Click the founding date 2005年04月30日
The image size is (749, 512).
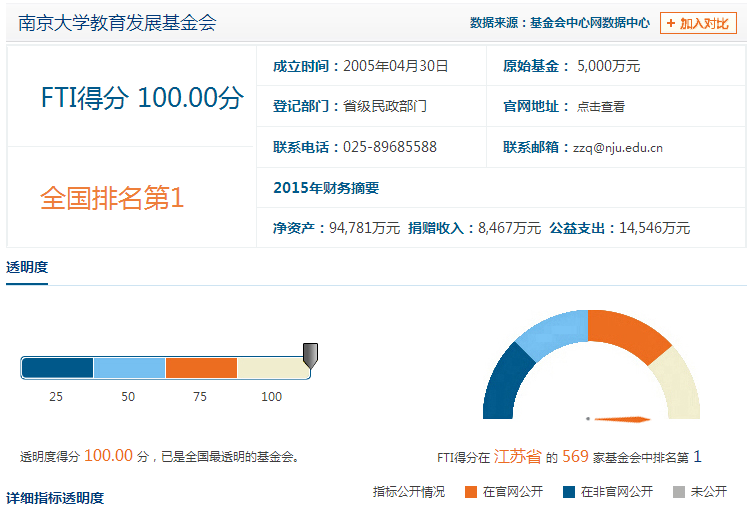coord(396,66)
